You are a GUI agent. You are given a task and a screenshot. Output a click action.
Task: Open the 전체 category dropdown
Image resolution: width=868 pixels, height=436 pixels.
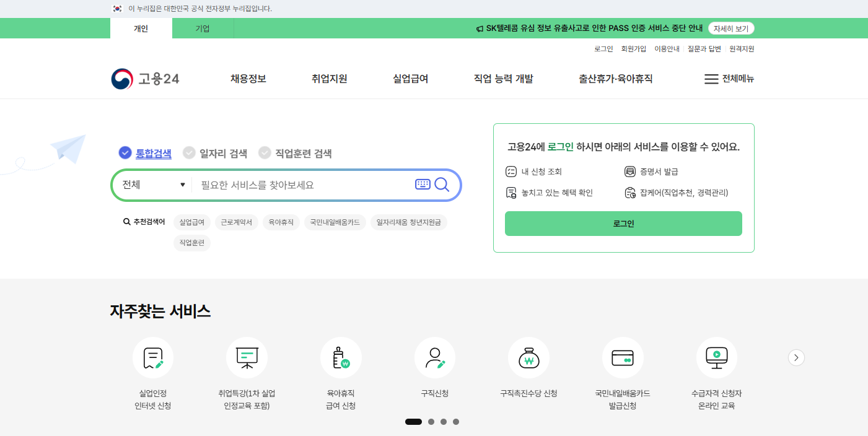click(x=152, y=185)
